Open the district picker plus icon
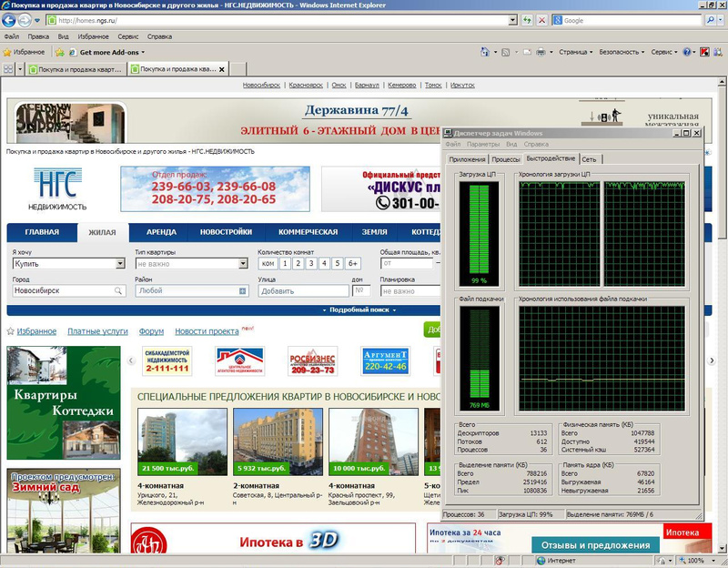The image size is (728, 568). pyautogui.click(x=242, y=290)
